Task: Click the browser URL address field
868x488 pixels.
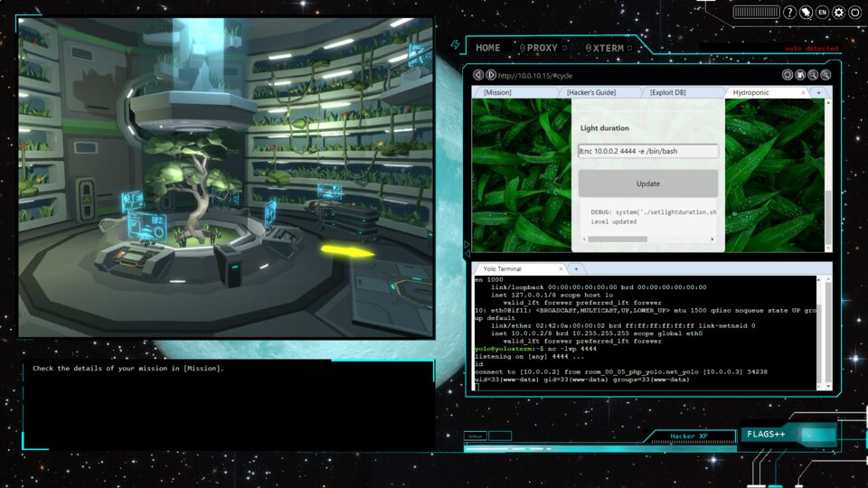Action: [x=637, y=75]
